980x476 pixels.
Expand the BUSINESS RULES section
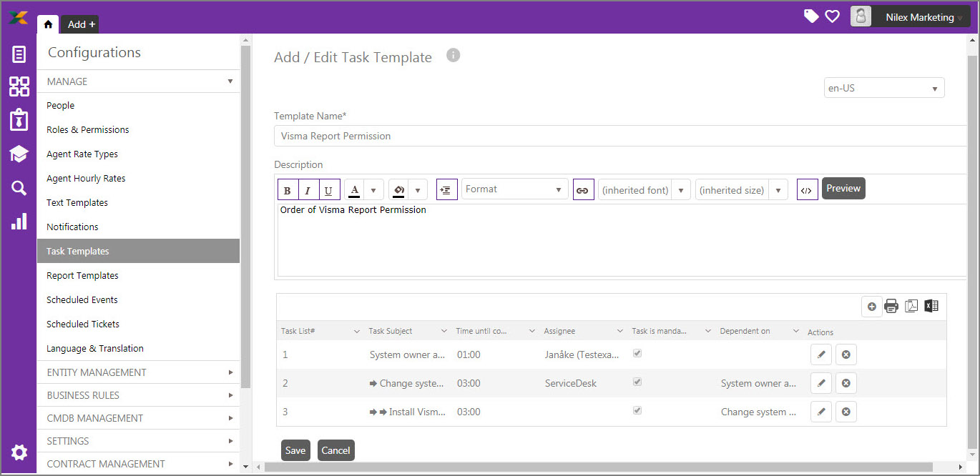click(x=138, y=395)
